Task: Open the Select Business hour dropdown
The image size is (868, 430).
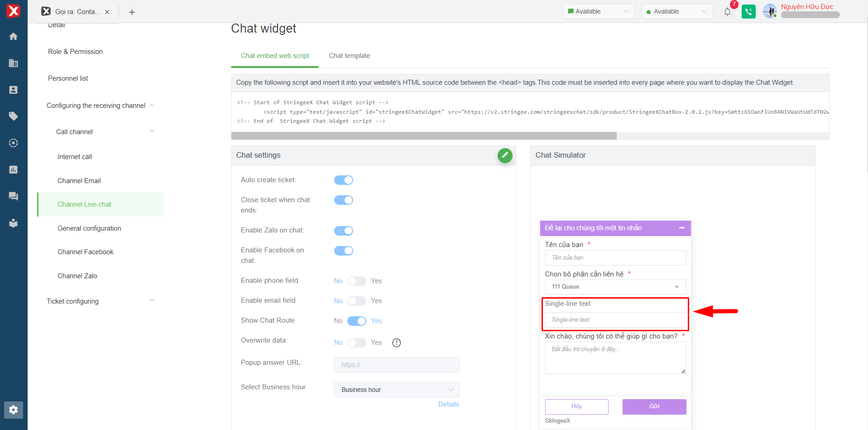Action: tap(397, 390)
